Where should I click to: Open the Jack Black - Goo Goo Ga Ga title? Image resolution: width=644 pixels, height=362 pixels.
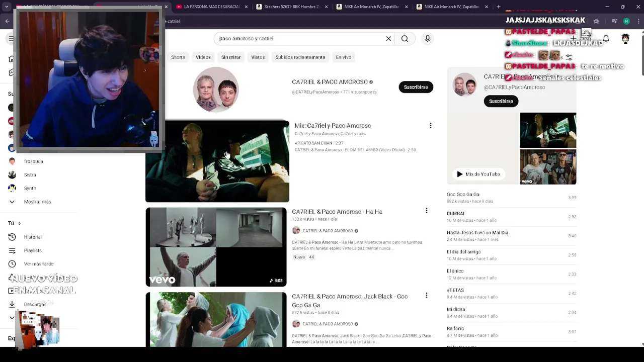click(x=350, y=301)
